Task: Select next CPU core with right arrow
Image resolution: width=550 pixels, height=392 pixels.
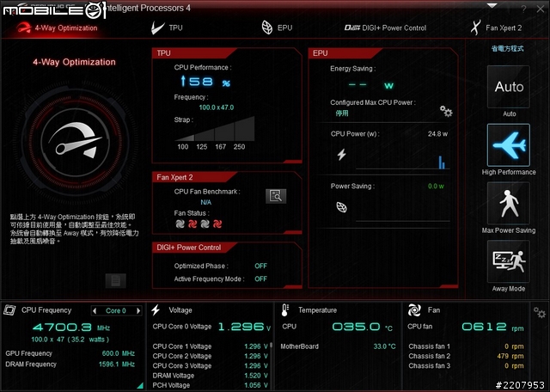Action: (x=138, y=310)
